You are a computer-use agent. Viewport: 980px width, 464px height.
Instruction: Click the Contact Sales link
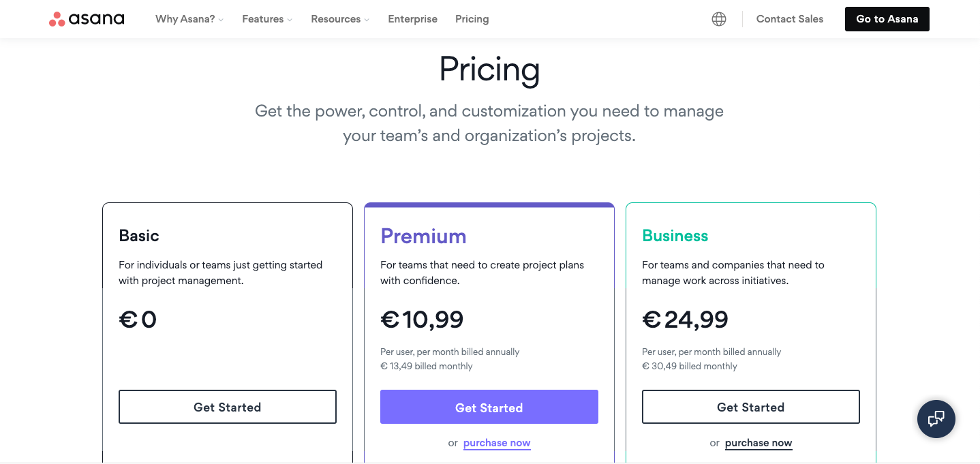[790, 19]
